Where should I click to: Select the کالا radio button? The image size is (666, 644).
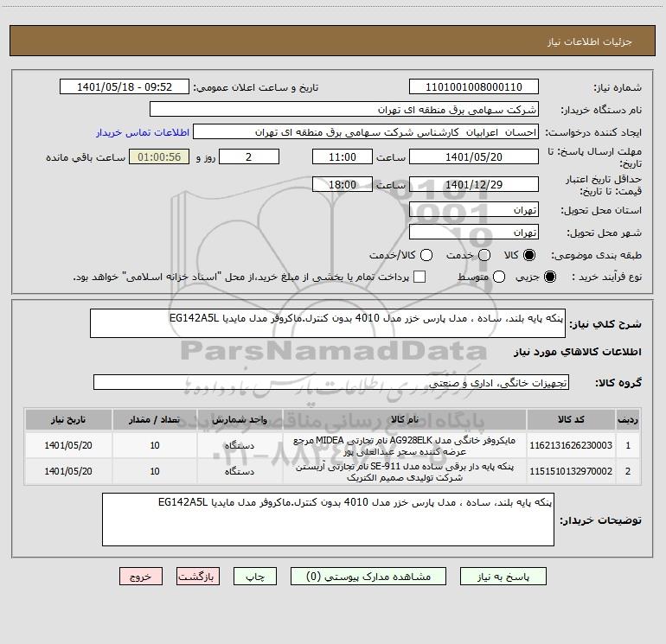[529, 255]
